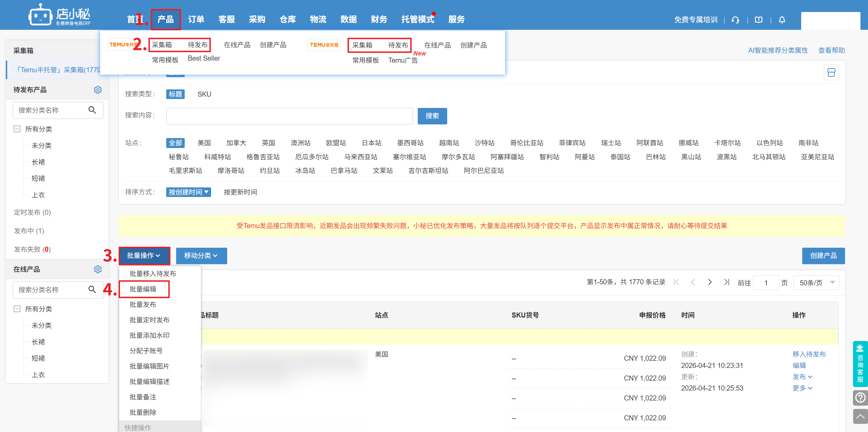
Task: Select the 美国 site filter
Action: click(x=204, y=143)
